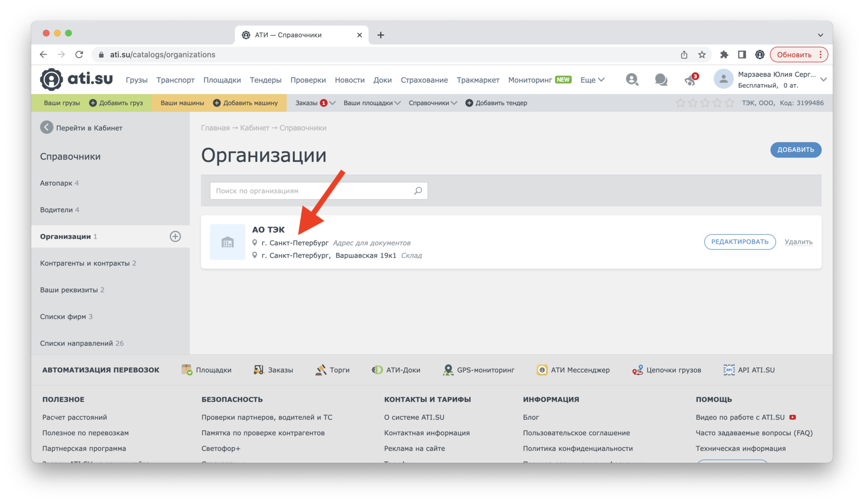864x504 pixels.
Task: Expand the Ваши площадки dropdown
Action: pyautogui.click(x=372, y=103)
